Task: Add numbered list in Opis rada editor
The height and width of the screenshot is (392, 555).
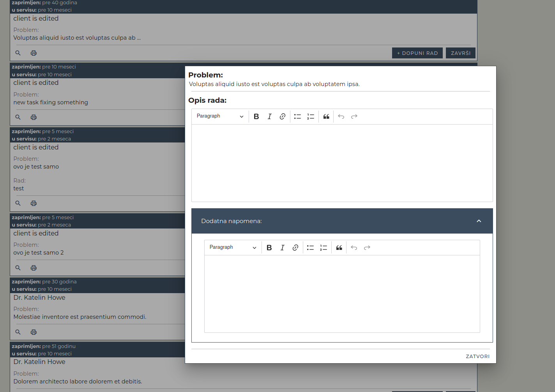Action: coord(311,116)
